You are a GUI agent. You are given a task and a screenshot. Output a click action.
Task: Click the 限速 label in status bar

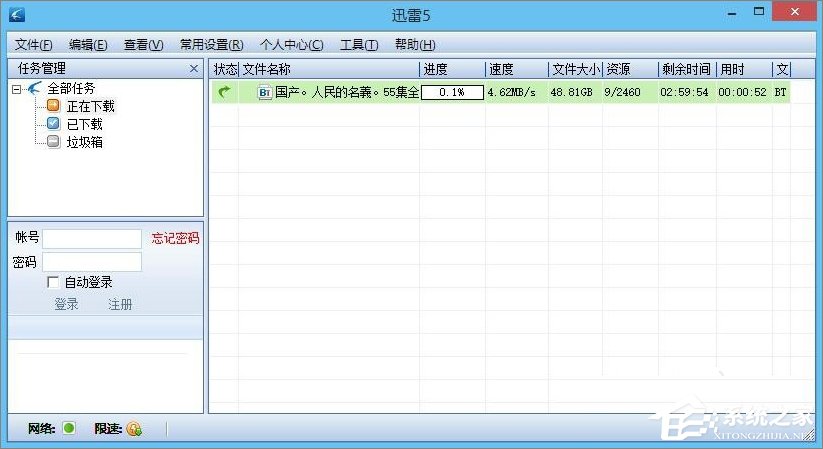[x=109, y=429]
